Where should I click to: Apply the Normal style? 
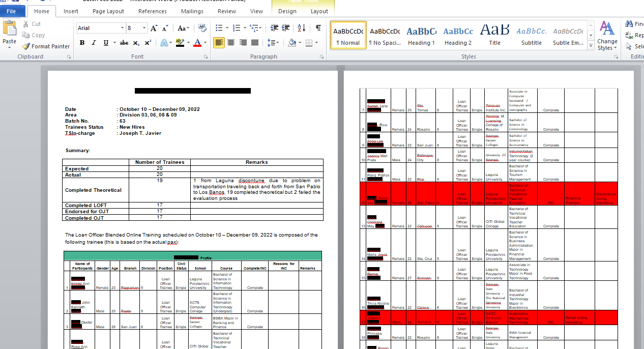[x=348, y=36]
